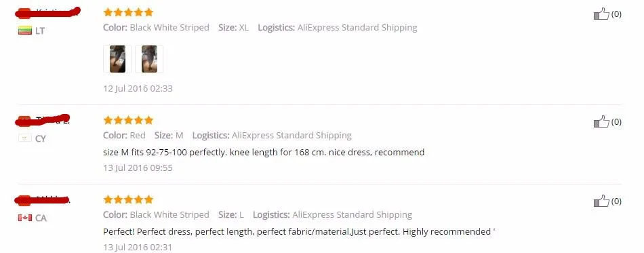Click thumbs-up icon on Lithuania review
The image size is (644, 253).
coord(601,14)
